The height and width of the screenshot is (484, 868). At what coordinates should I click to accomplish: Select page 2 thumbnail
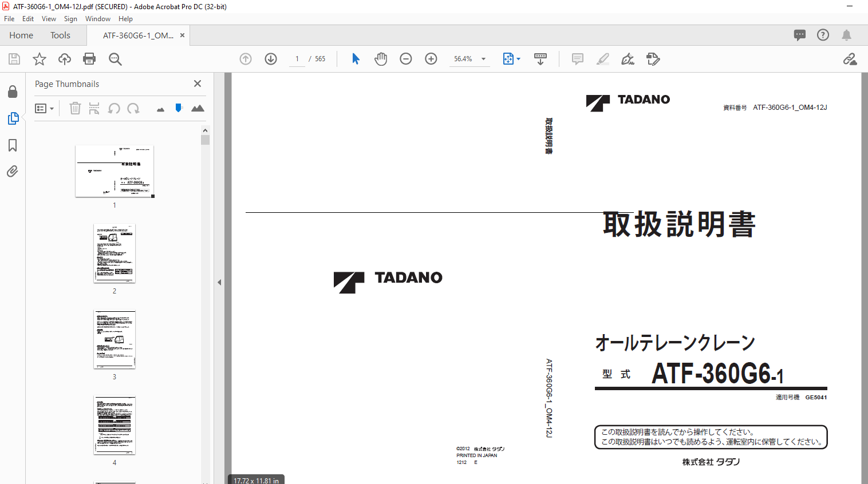[115, 253]
